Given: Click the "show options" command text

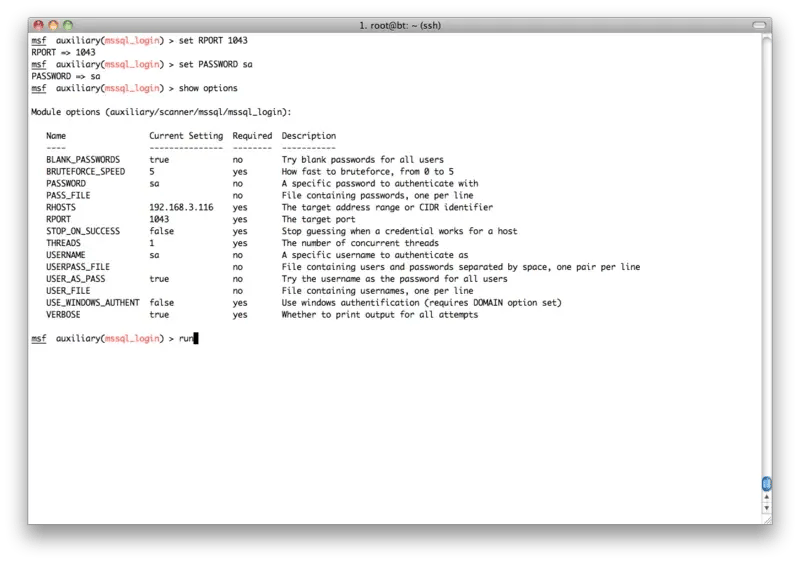Looking at the screenshot, I should (208, 88).
